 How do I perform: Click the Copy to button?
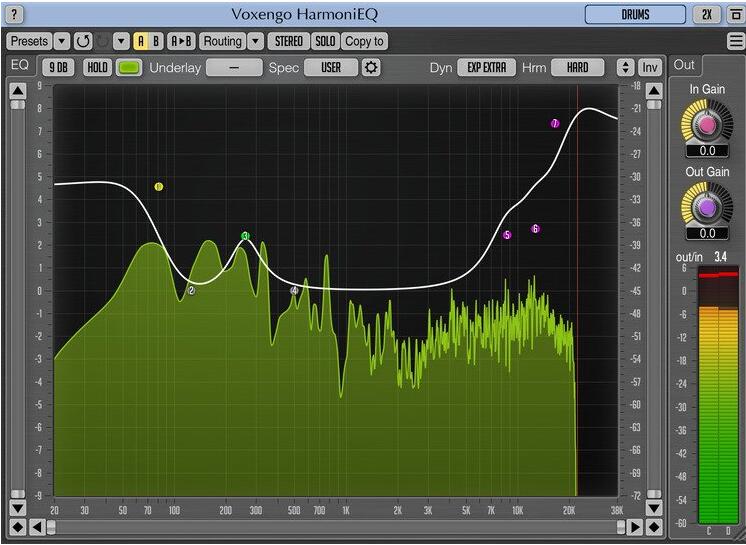click(364, 41)
